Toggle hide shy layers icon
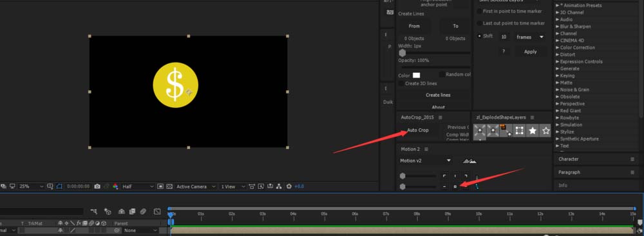This screenshot has width=644, height=236. 122,211
